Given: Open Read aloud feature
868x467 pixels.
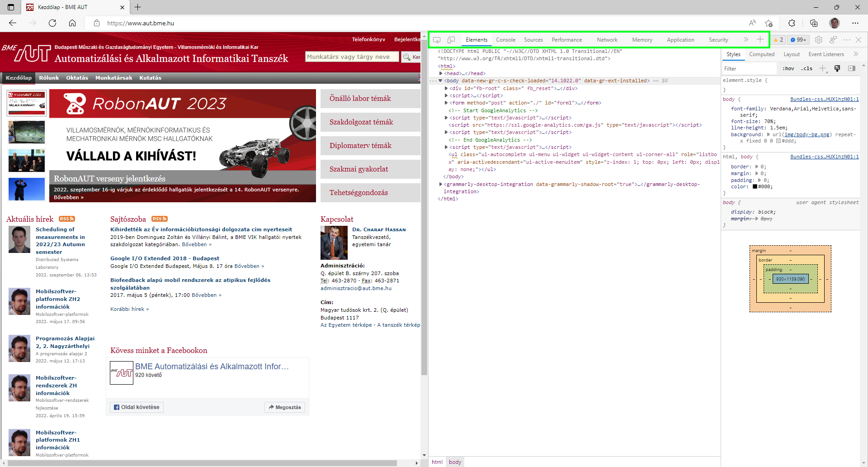Looking at the screenshot, I should pyautogui.click(x=752, y=23).
